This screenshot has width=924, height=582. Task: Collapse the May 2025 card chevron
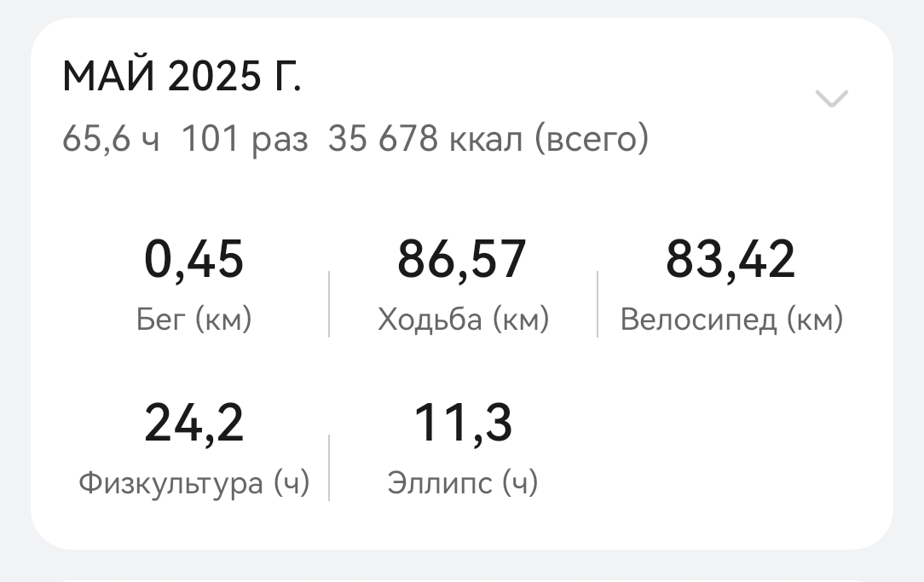[x=831, y=99]
